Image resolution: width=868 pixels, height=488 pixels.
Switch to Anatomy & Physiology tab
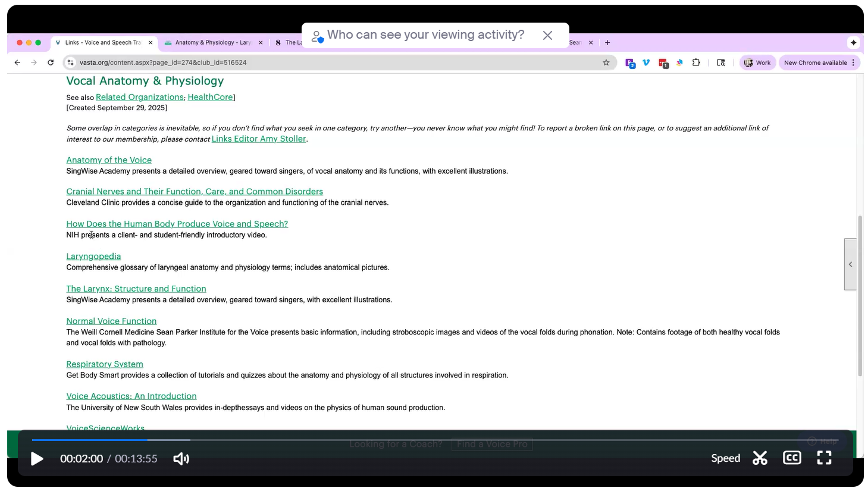212,43
